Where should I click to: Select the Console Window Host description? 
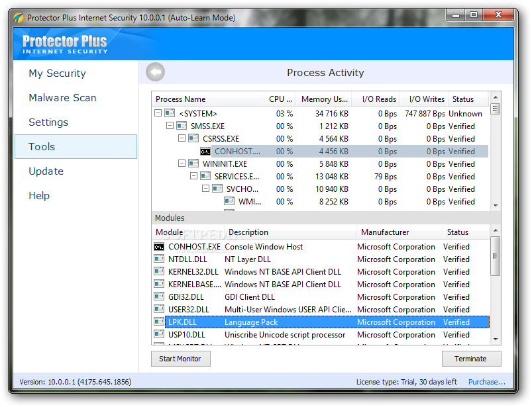[x=264, y=247]
